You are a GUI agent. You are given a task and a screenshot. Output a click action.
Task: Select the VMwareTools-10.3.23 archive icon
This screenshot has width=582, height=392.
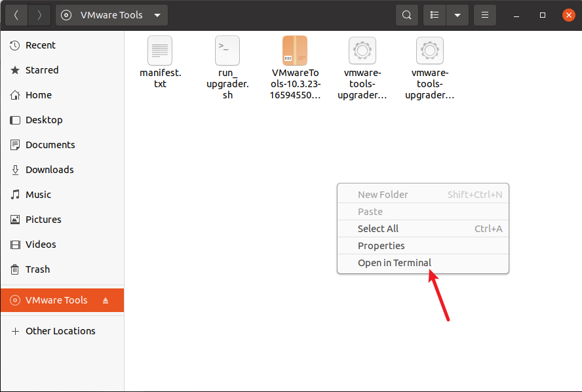pyautogui.click(x=295, y=50)
